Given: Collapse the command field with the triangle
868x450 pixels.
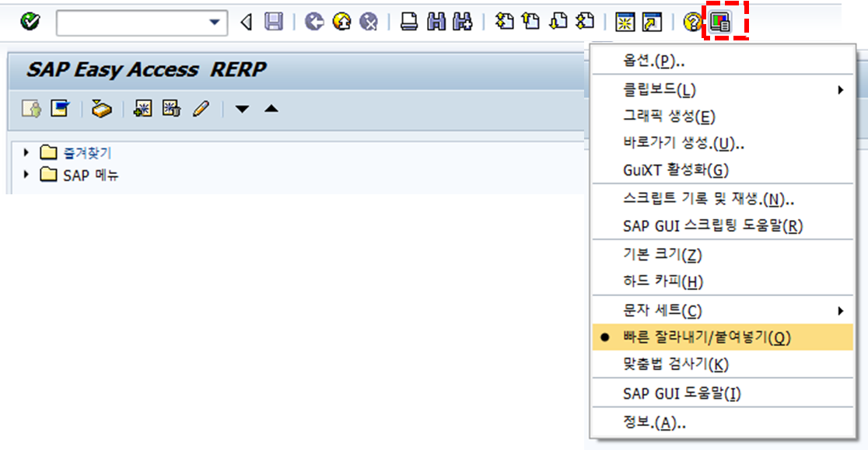Looking at the screenshot, I should click(247, 23).
